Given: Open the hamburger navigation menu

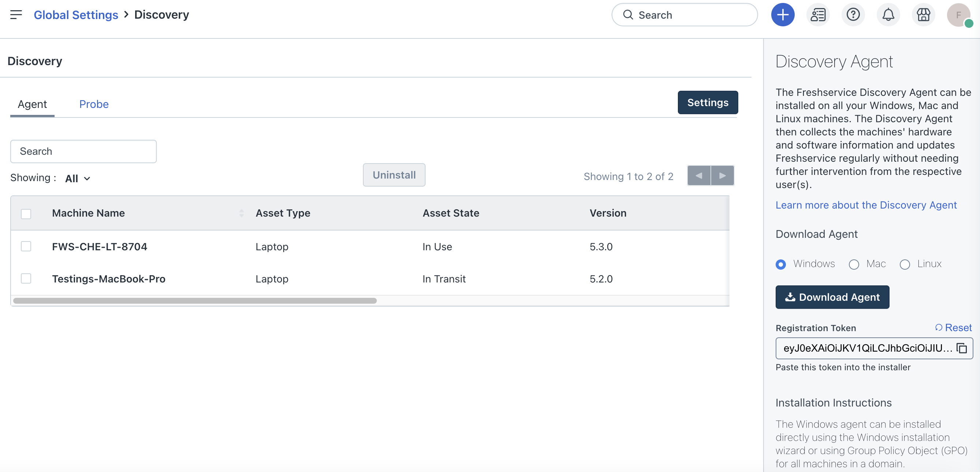Looking at the screenshot, I should (16, 15).
